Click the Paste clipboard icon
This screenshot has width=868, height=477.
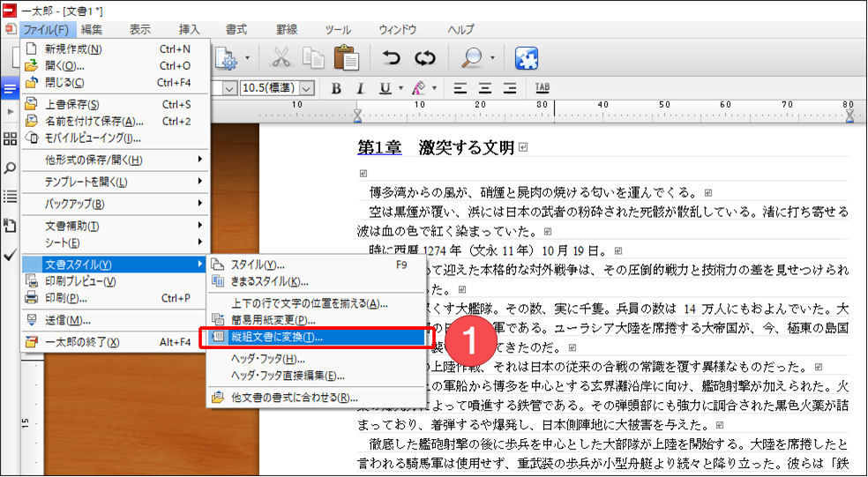click(x=346, y=58)
